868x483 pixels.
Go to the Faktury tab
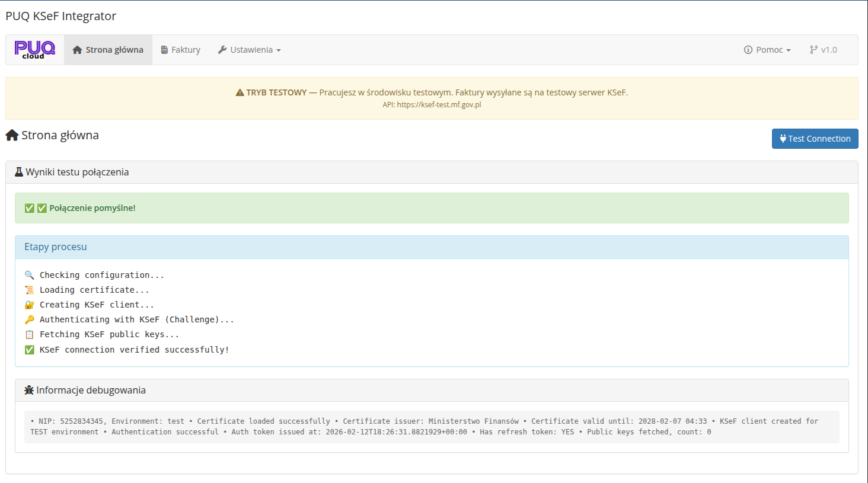tap(181, 50)
